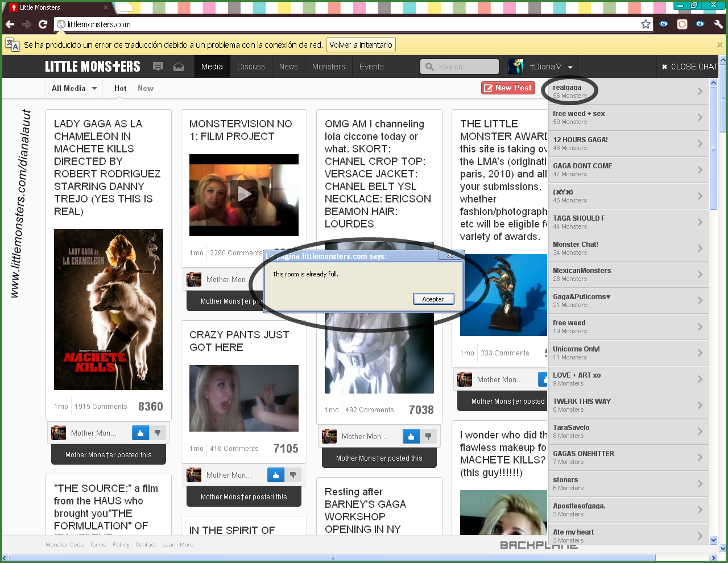The height and width of the screenshot is (563, 728).
Task: Click the CLOSE CHAT button
Action: click(x=689, y=67)
